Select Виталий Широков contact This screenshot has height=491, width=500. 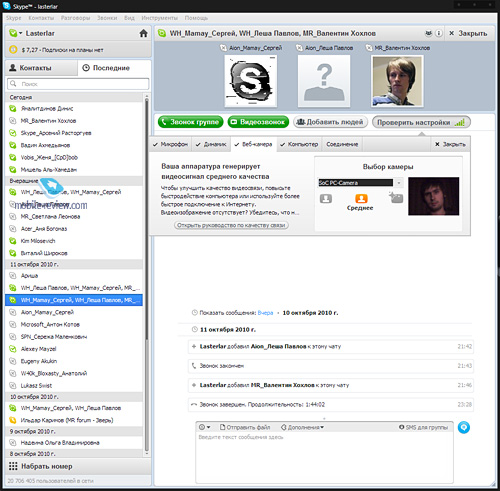pyautogui.click(x=74, y=253)
